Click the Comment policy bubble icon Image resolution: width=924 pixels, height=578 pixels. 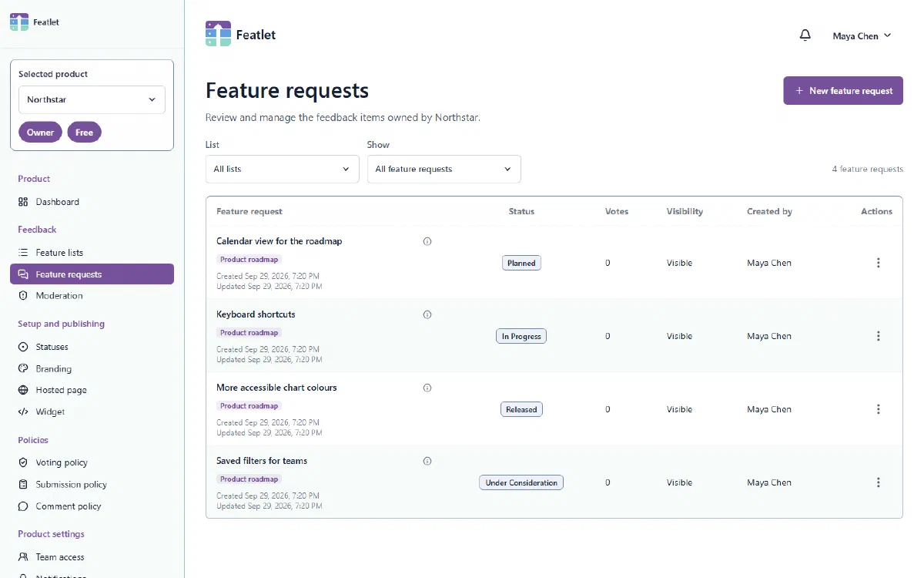coord(23,506)
